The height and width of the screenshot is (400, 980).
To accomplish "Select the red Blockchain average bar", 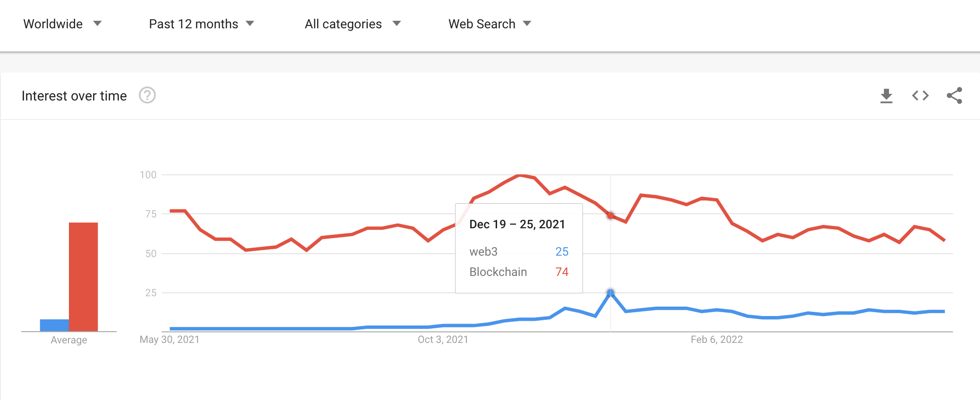I will [x=83, y=277].
